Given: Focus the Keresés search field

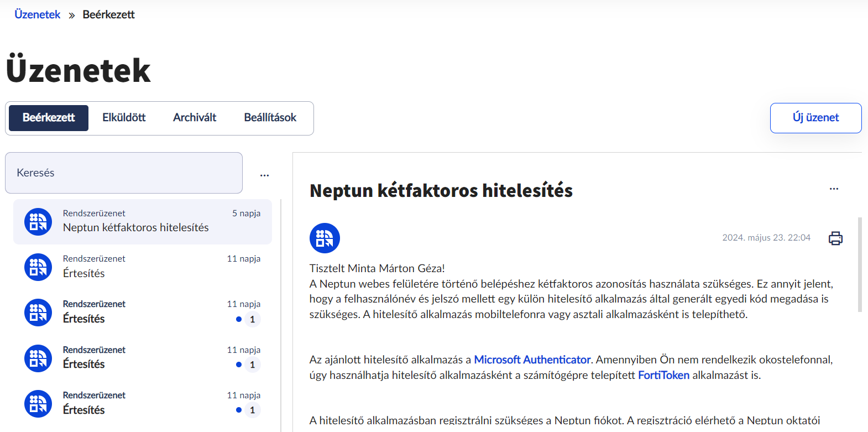Looking at the screenshot, I should [x=124, y=173].
